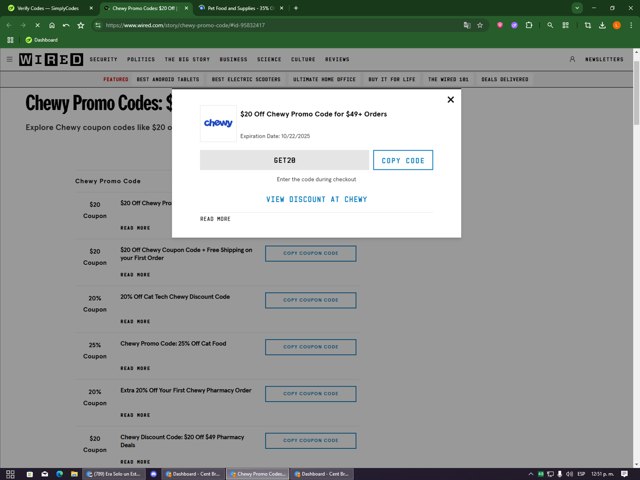
Task: Close the Chewy promo code popup
Action: (451, 100)
